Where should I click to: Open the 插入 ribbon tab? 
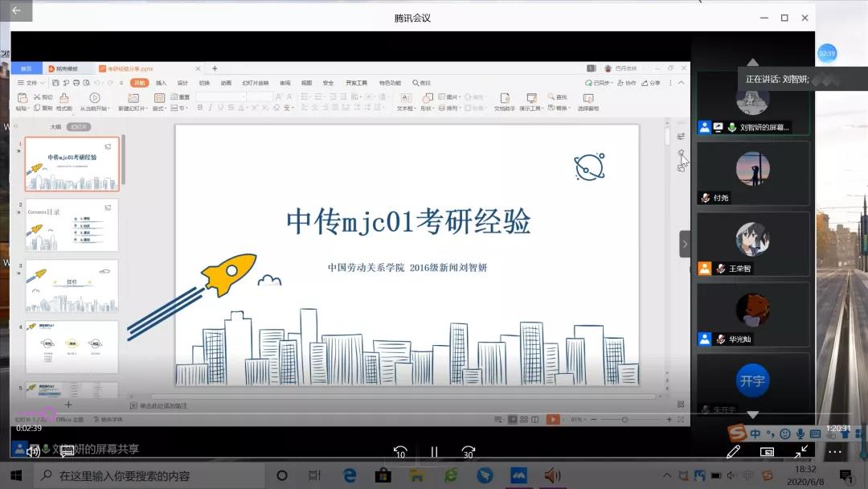coord(161,83)
